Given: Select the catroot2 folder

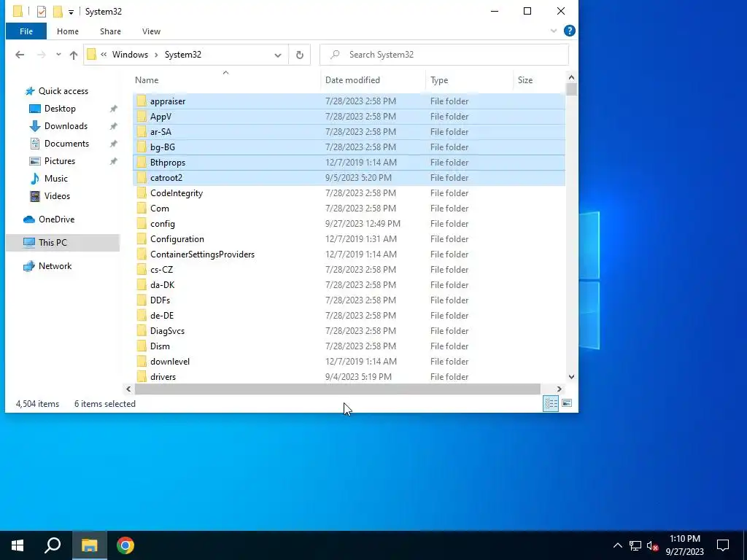Looking at the screenshot, I should point(349,178).
